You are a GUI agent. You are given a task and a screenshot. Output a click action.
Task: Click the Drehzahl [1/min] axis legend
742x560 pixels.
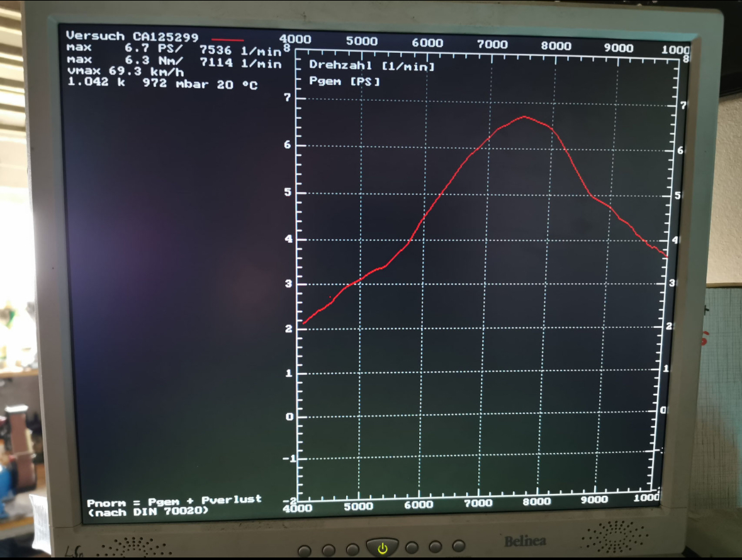[371, 65]
